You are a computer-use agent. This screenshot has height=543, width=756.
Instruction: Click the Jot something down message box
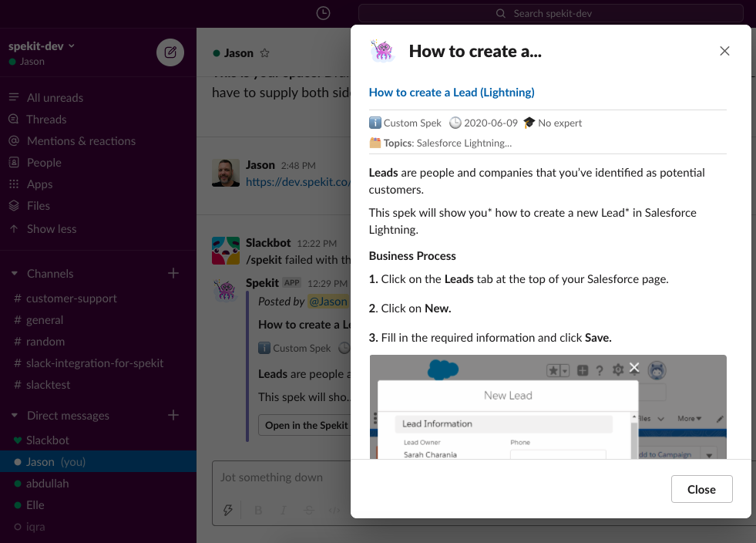coord(281,477)
